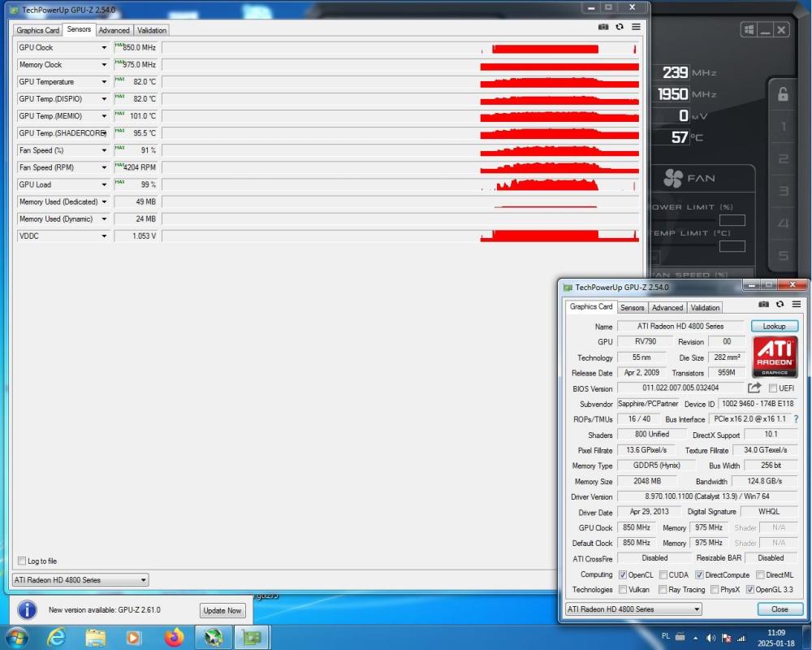812x650 pixels.
Task: Click the GPU Load sensor graph
Action: [401, 184]
